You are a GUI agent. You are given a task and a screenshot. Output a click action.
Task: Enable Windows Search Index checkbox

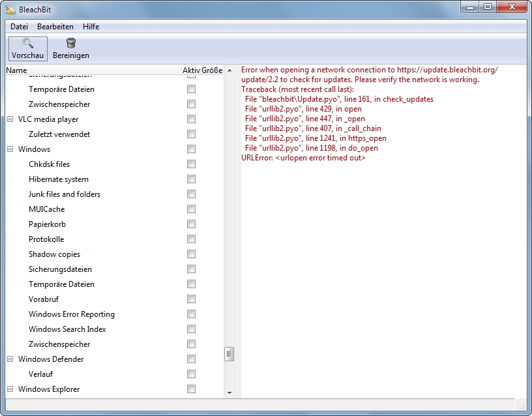(192, 329)
